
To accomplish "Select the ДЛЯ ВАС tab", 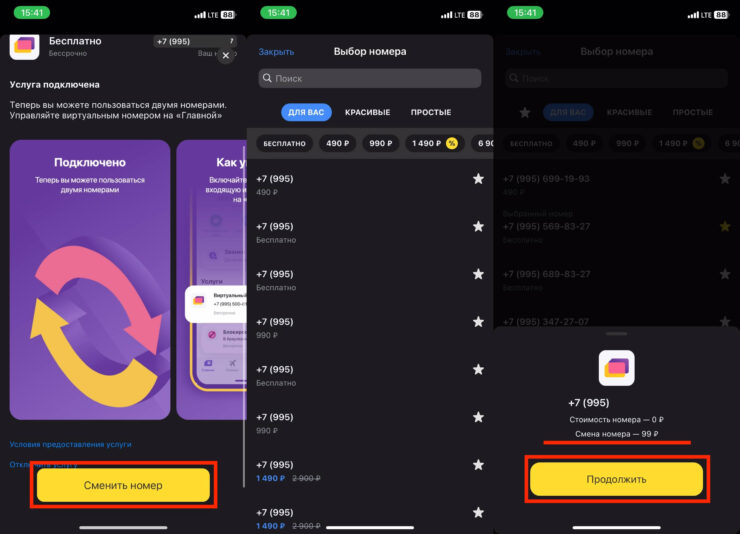I will [306, 112].
